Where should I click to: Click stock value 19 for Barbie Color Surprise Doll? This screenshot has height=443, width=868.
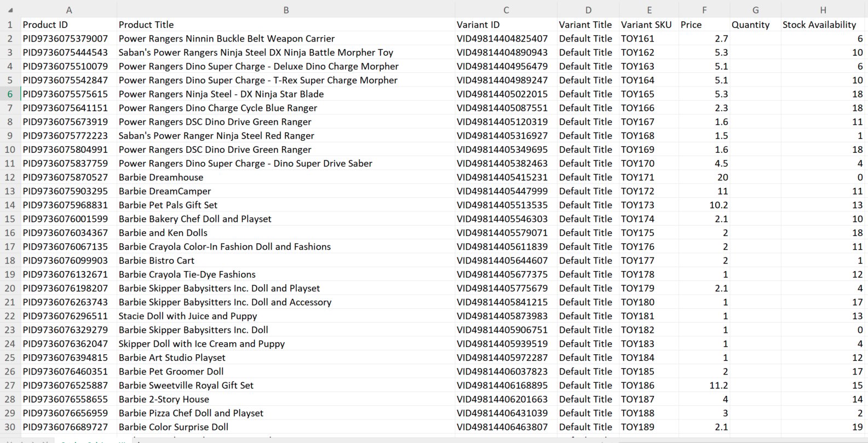click(823, 427)
